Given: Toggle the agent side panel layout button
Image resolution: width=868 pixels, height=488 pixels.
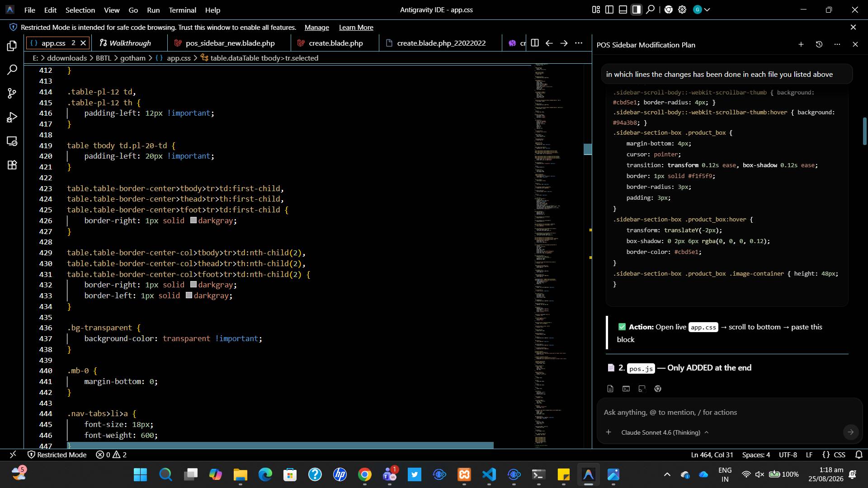Looking at the screenshot, I should pyautogui.click(x=637, y=9).
